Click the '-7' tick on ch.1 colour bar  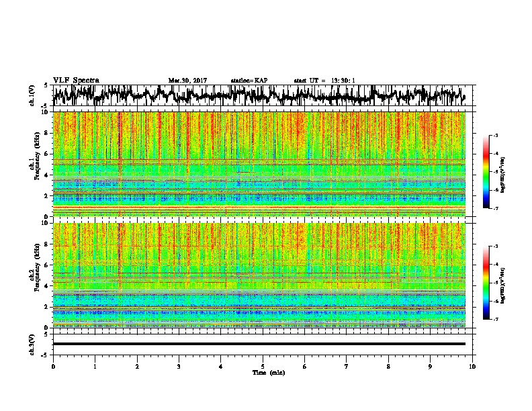tap(495, 208)
